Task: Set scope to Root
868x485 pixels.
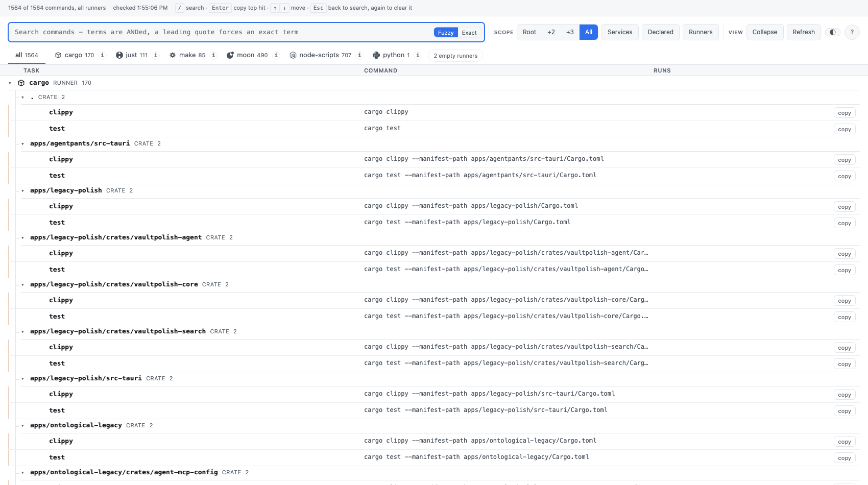Action: tap(529, 32)
